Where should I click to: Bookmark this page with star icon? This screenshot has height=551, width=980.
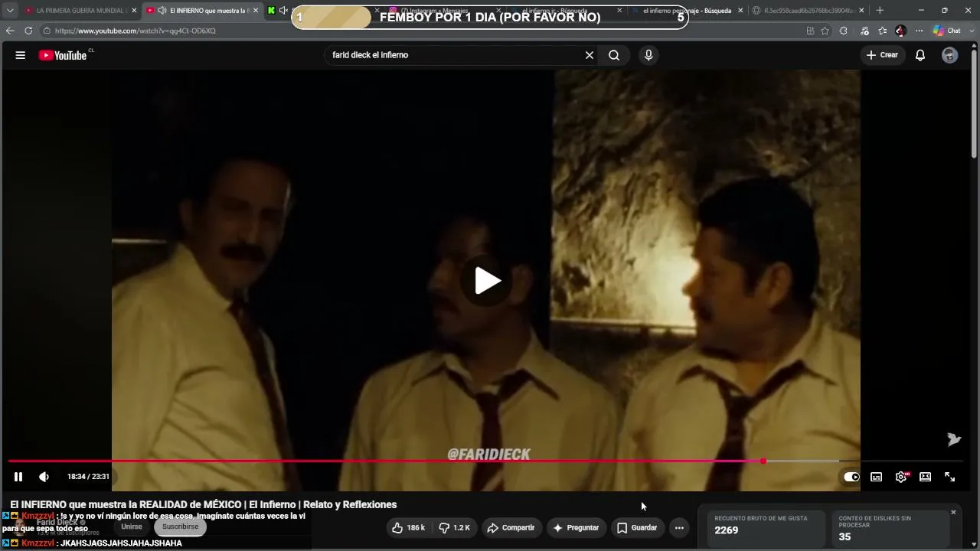(x=825, y=31)
